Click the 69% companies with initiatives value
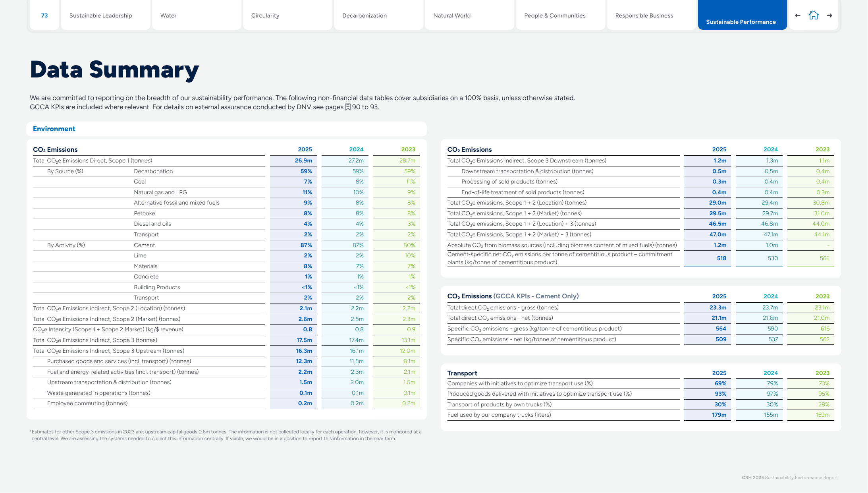This screenshot has height=493, width=868. click(x=720, y=383)
